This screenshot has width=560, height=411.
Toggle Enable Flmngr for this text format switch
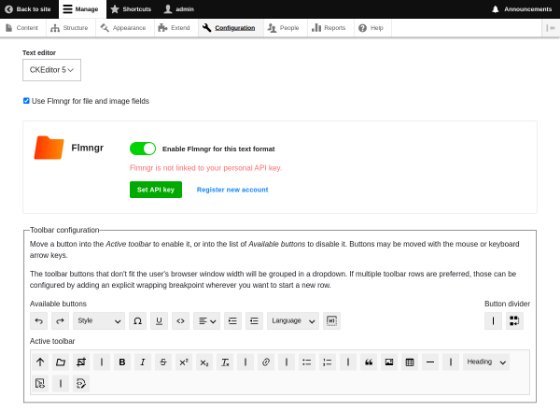(x=143, y=149)
